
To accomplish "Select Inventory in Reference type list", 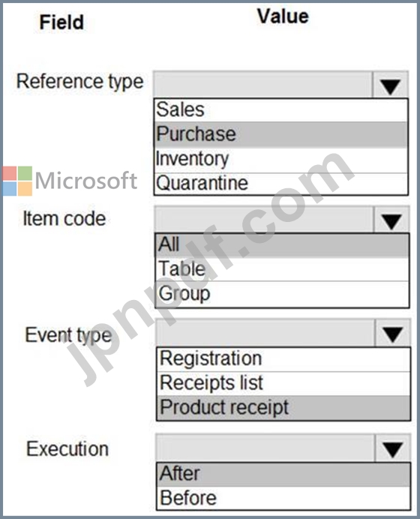I will coord(281,159).
